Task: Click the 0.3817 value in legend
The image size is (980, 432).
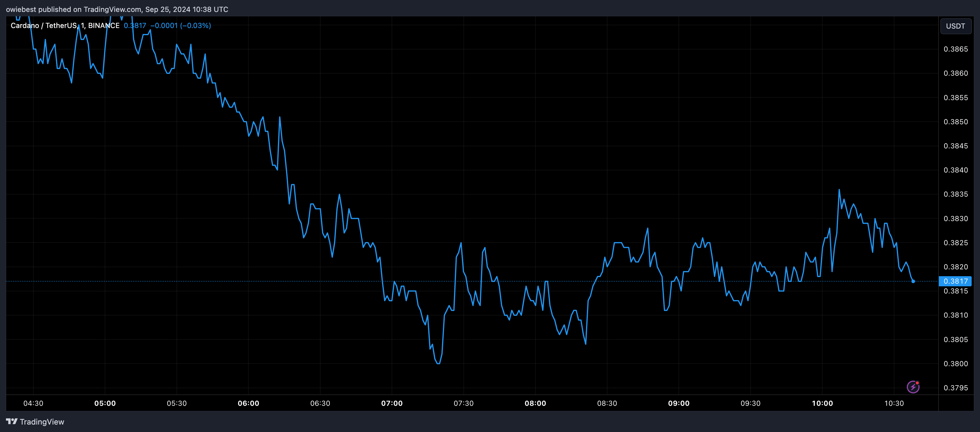Action: [x=135, y=25]
